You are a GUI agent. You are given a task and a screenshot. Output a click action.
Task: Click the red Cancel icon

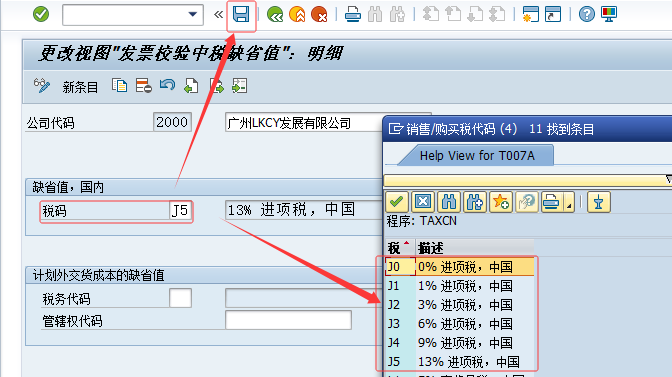pyautogui.click(x=319, y=15)
